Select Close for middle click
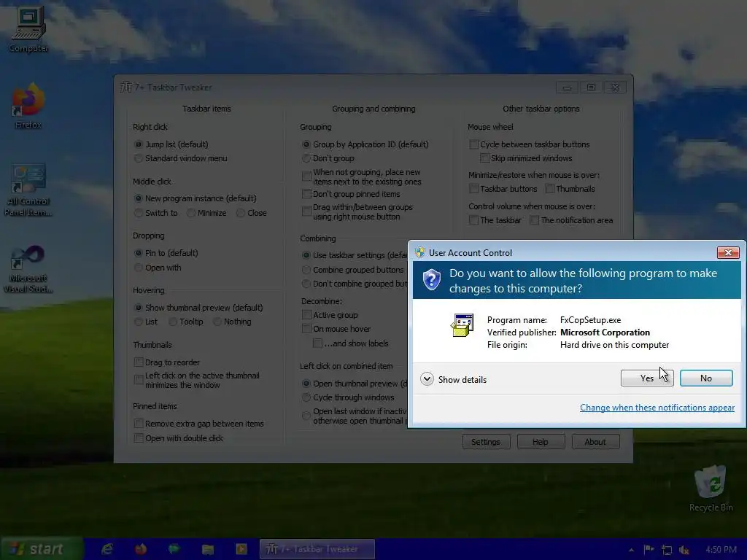 pos(241,213)
